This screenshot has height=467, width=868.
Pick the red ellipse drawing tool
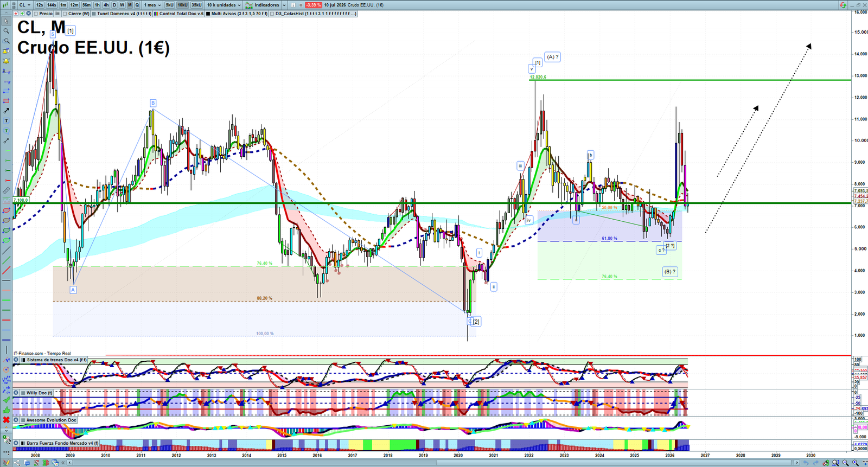[6, 210]
